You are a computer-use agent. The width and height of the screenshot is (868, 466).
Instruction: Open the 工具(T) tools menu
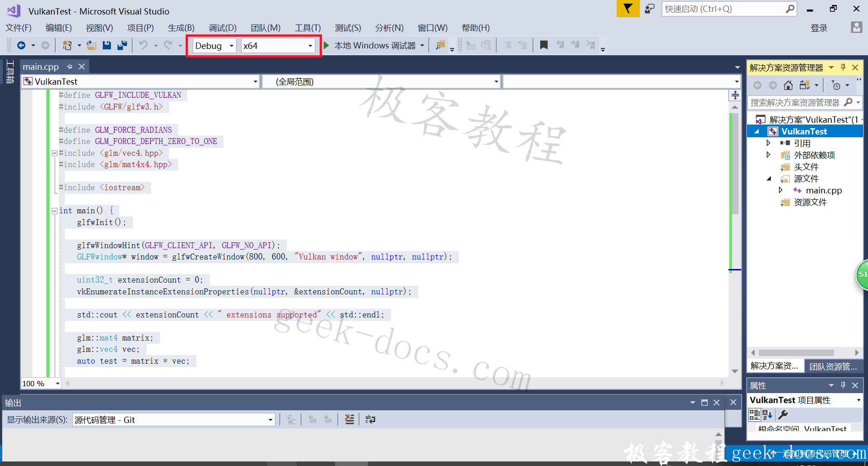(x=308, y=28)
